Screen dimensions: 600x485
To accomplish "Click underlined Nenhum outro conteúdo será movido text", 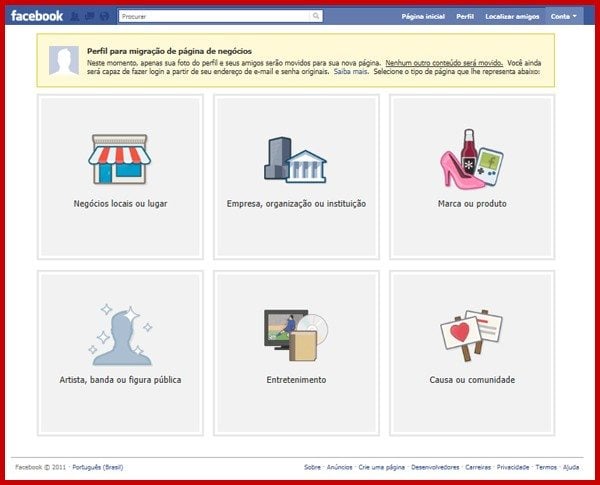I will [444, 63].
